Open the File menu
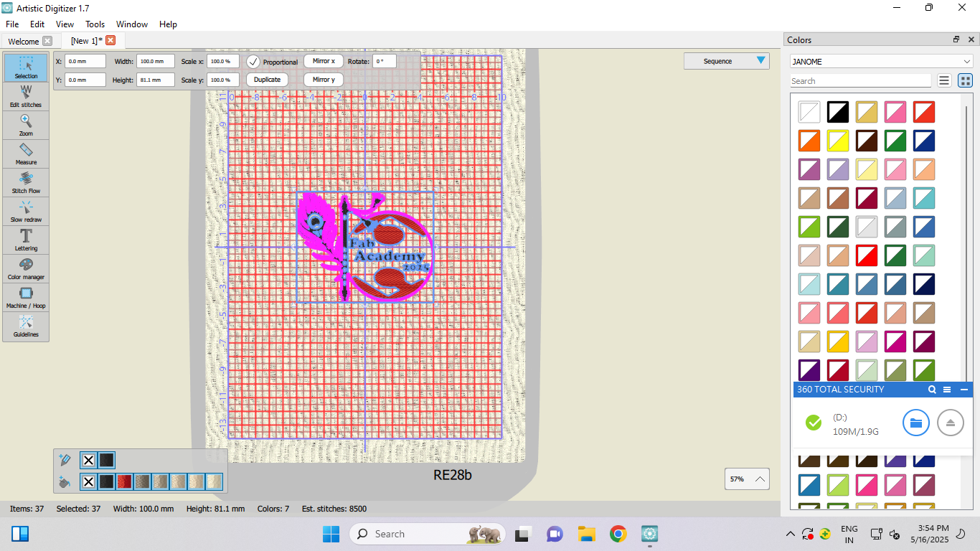The width and height of the screenshot is (980, 551). [12, 24]
